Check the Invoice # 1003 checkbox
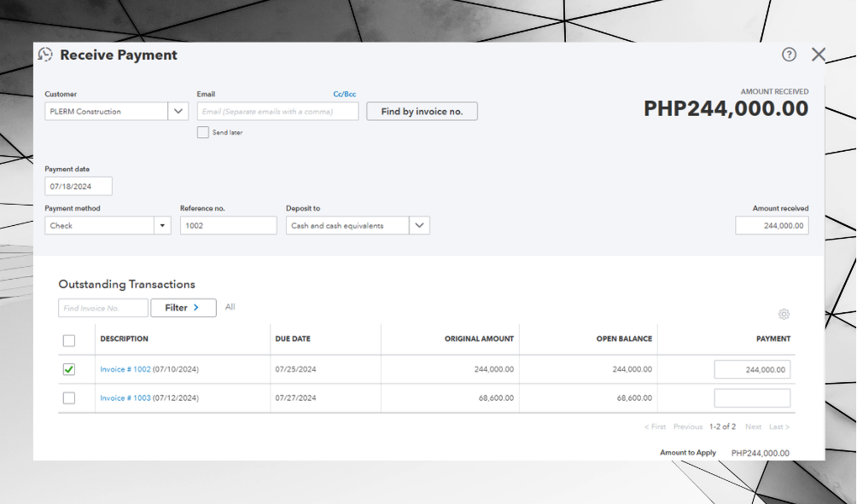857x504 pixels. [69, 398]
